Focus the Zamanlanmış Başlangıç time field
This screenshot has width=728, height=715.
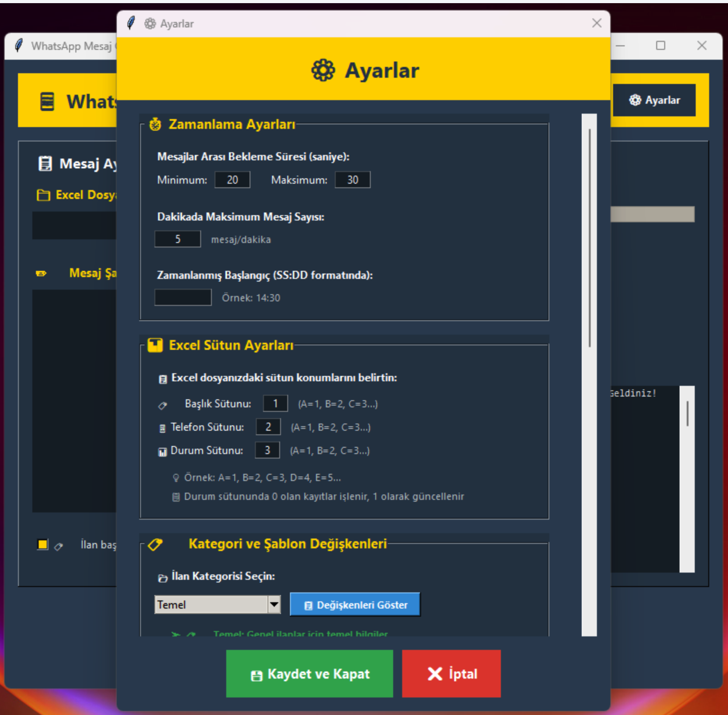(x=183, y=297)
